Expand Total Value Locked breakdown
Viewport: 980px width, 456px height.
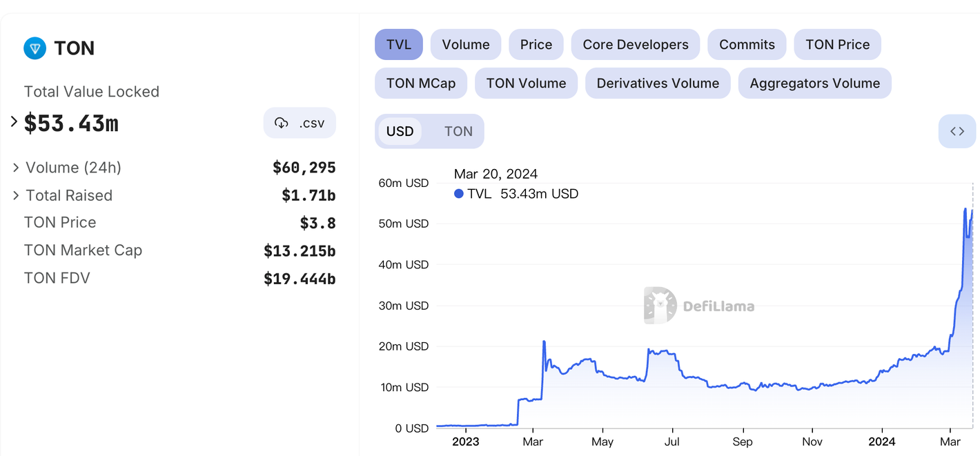pyautogui.click(x=14, y=122)
